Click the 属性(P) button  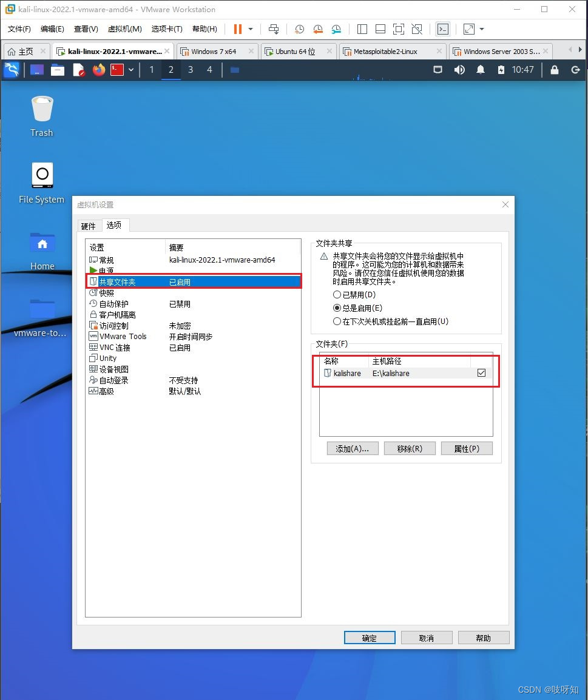[x=467, y=449]
